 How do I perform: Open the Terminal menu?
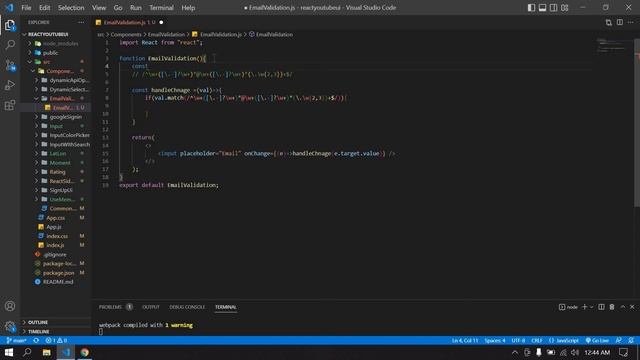[161, 8]
